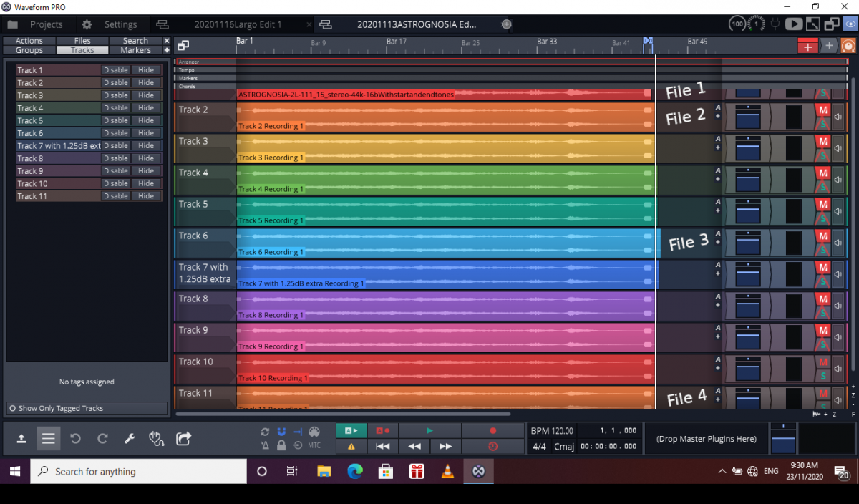Click the VLC cone in the taskbar
Image resolution: width=859 pixels, height=504 pixels.
447,472
